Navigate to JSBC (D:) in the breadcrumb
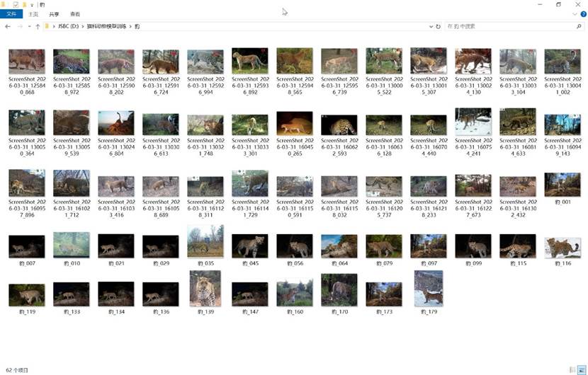This screenshot has height=375, width=588. click(70, 26)
